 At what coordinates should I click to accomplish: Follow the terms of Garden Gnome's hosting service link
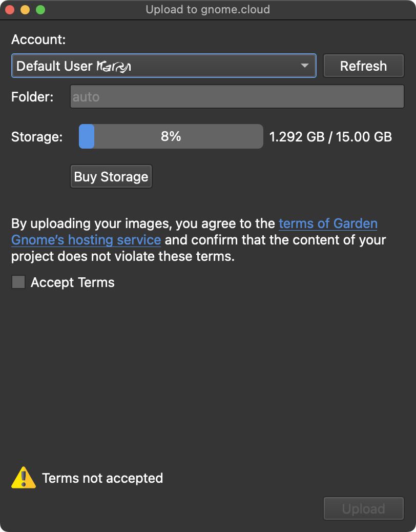click(328, 223)
